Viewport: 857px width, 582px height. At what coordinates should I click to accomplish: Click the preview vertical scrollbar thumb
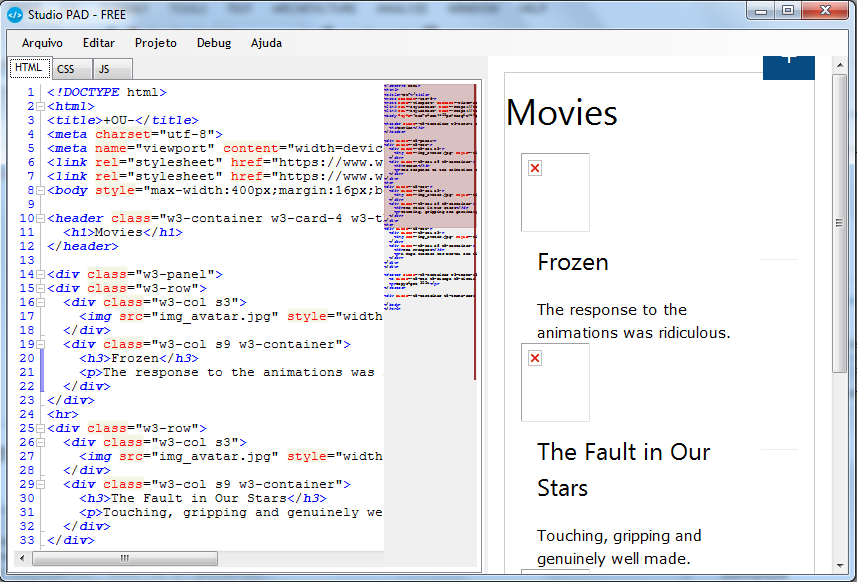pos(840,223)
